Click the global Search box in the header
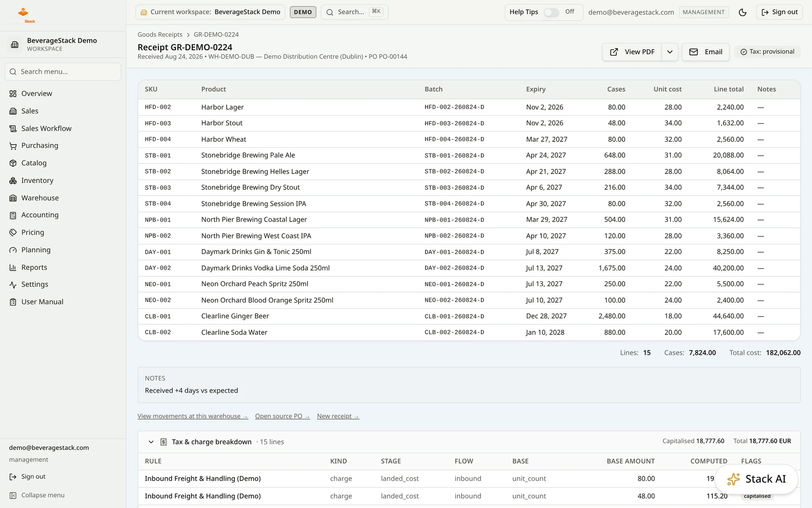The image size is (812, 508). pos(354,12)
